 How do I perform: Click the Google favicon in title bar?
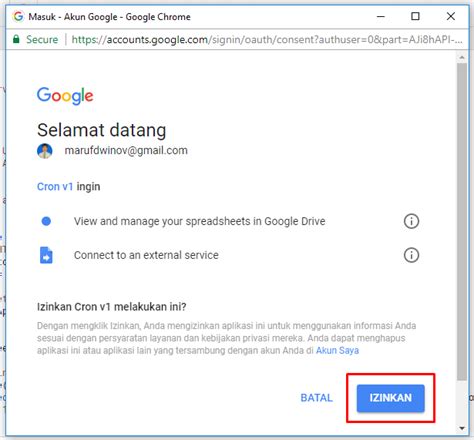(18, 16)
